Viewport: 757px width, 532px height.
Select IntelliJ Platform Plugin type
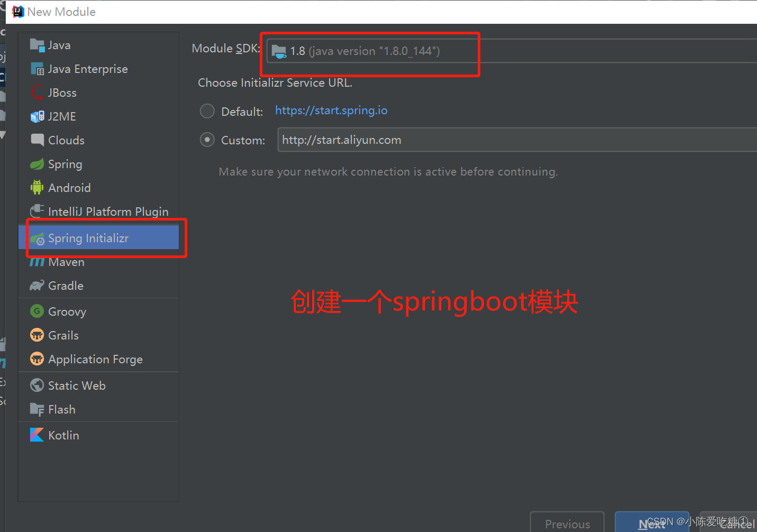coord(99,212)
